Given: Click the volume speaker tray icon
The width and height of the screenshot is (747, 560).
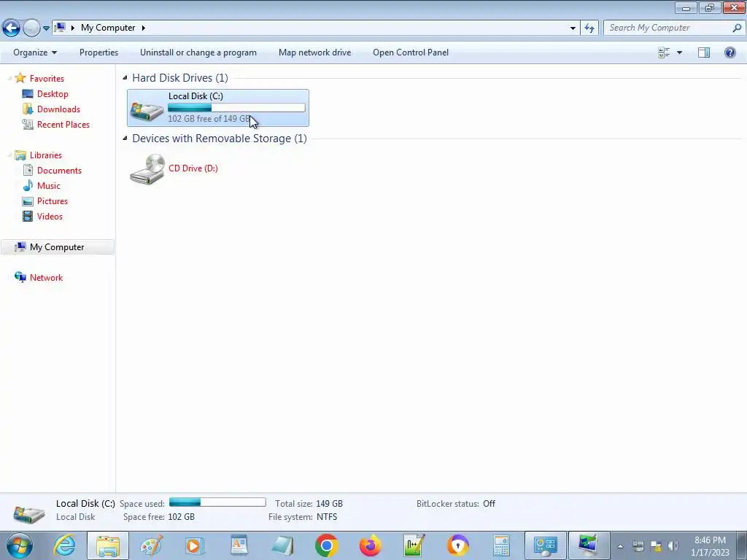Looking at the screenshot, I should (x=673, y=546).
